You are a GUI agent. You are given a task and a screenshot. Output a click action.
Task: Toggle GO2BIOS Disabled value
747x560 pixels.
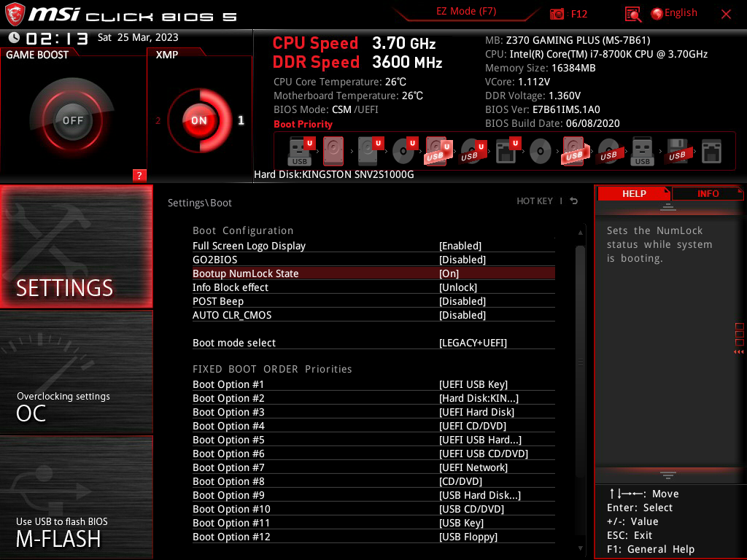click(x=462, y=260)
